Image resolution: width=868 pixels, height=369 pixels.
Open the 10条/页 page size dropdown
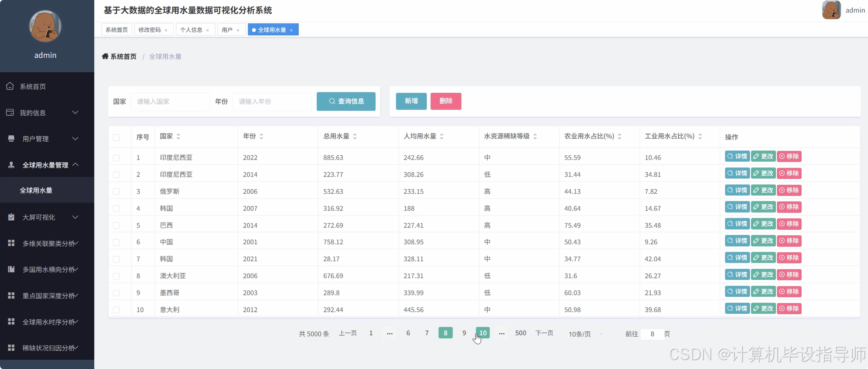(x=586, y=334)
